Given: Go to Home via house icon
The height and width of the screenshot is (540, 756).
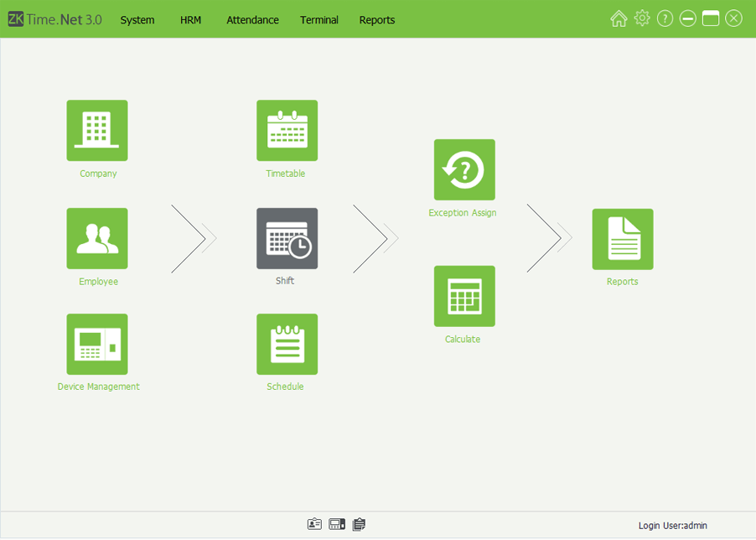Looking at the screenshot, I should point(619,18).
